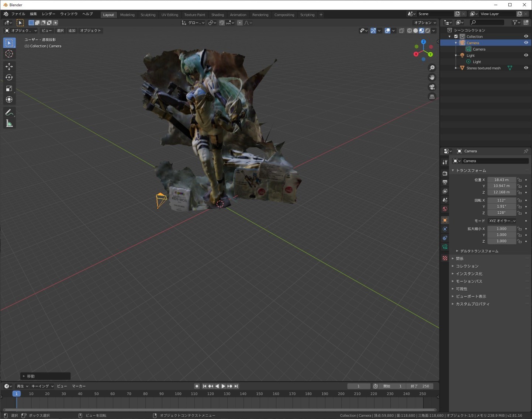This screenshot has width=532, height=419.
Task: Open the Tool properties tab
Action: click(x=445, y=162)
